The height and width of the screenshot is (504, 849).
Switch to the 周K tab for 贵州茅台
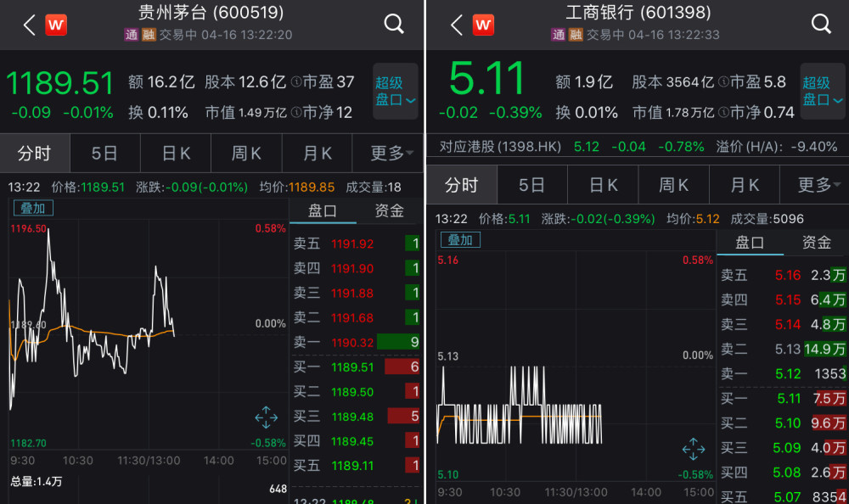coord(246,154)
